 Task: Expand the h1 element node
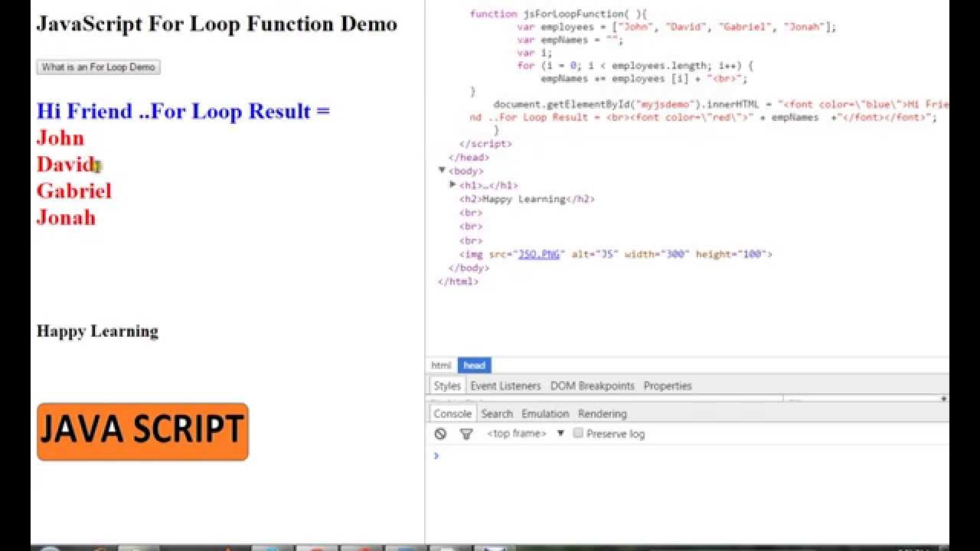click(452, 184)
